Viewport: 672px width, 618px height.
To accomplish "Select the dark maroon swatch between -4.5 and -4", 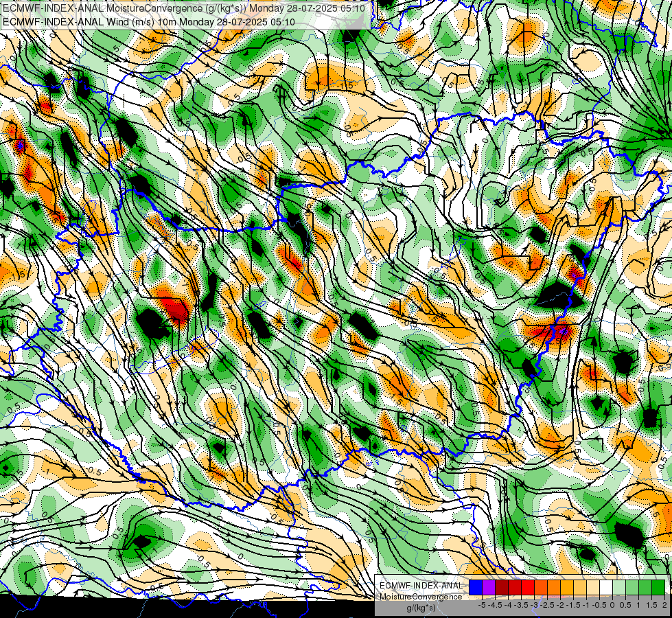I will (x=502, y=587).
